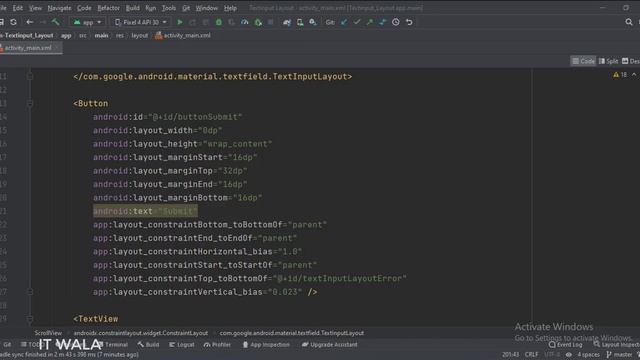Image resolution: width=640 pixels, height=360 pixels.
Task: Run the app with the green play icon
Action: click(180, 22)
